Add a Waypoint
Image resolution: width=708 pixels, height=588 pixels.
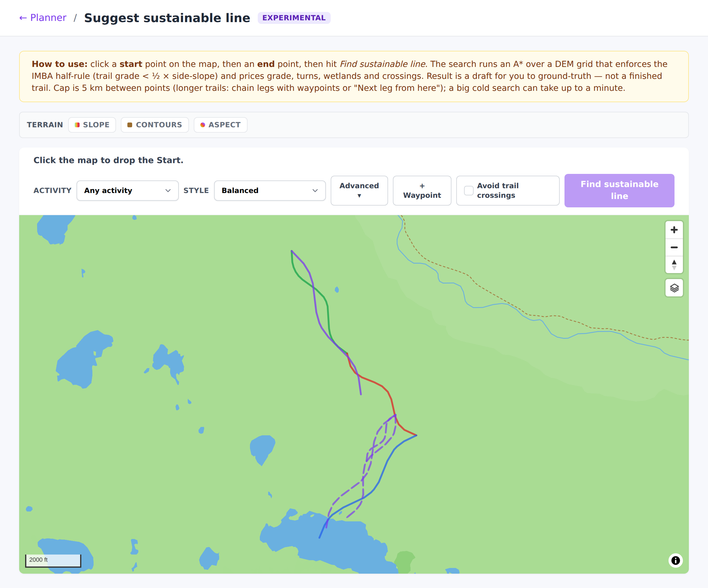pyautogui.click(x=422, y=191)
